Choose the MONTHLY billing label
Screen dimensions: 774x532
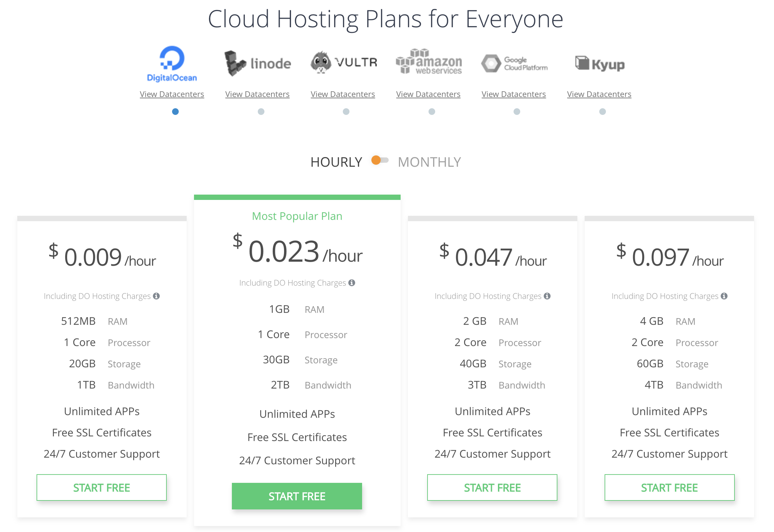click(x=430, y=162)
